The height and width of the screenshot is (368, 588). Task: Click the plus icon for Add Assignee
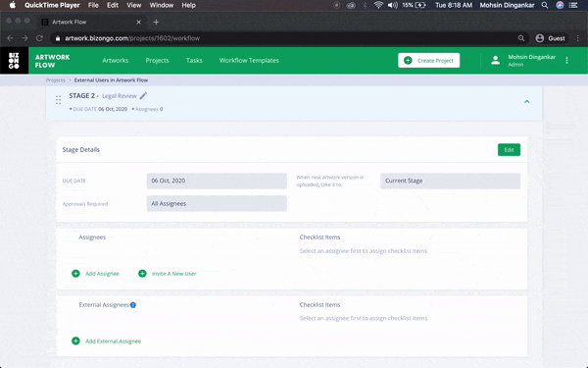click(x=75, y=274)
